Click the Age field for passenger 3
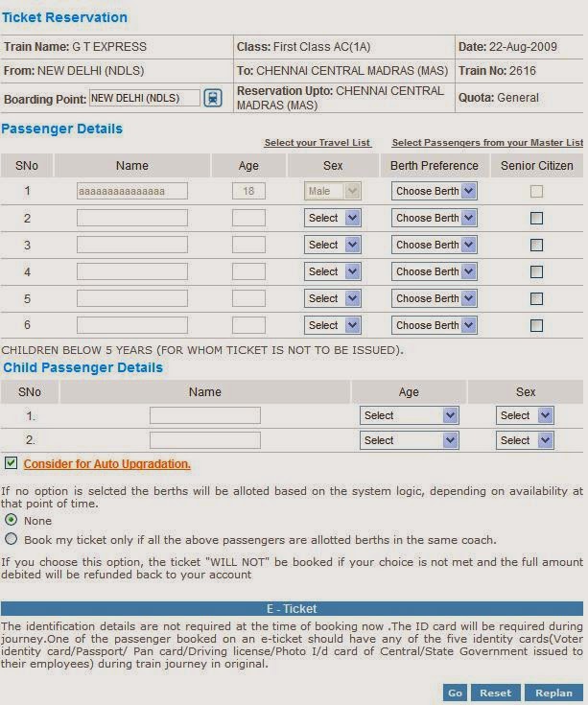The image size is (588, 705). click(x=248, y=245)
